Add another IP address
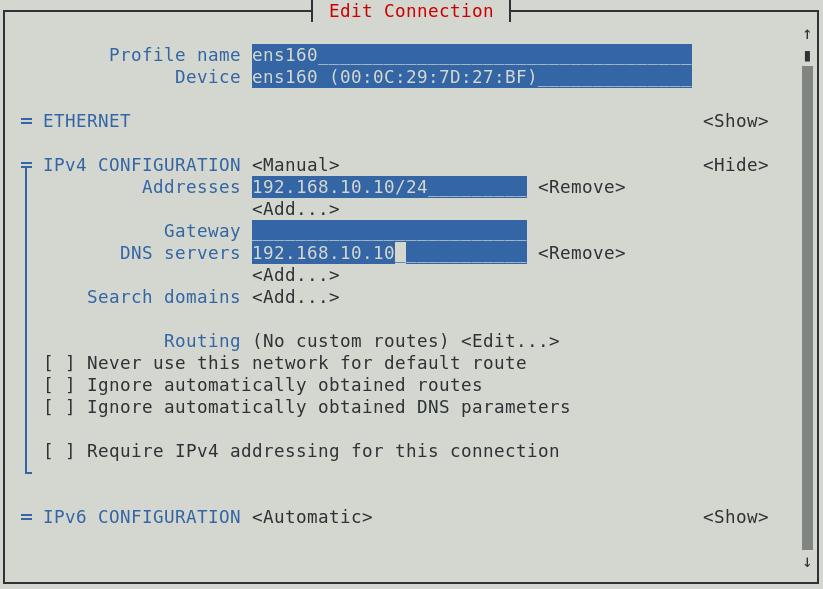 [295, 209]
